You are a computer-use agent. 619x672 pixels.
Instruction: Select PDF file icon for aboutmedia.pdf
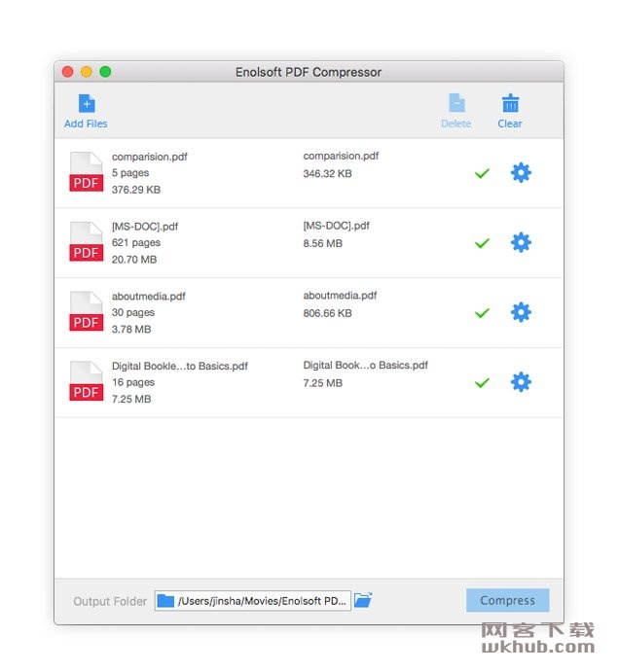[x=87, y=311]
